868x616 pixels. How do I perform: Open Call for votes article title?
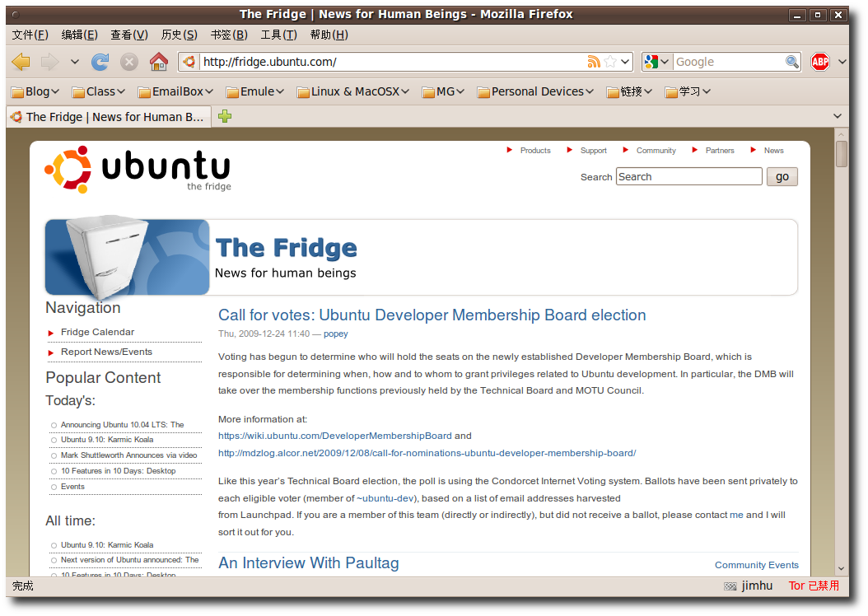tap(432, 315)
